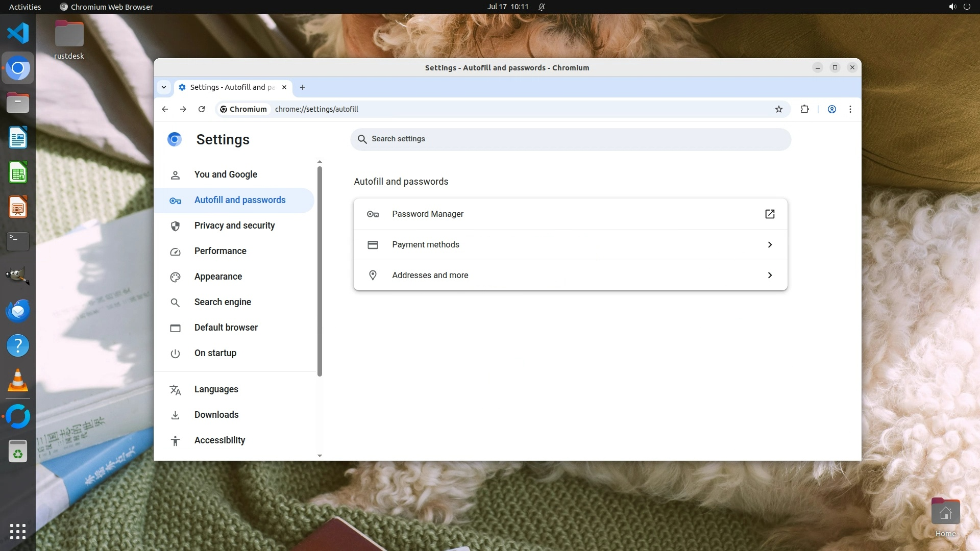
Task: Open Privacy and security settings
Action: pyautogui.click(x=234, y=226)
